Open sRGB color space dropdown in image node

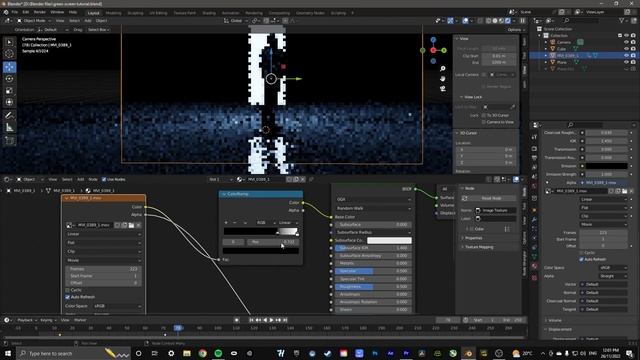pyautogui.click(x=118, y=306)
